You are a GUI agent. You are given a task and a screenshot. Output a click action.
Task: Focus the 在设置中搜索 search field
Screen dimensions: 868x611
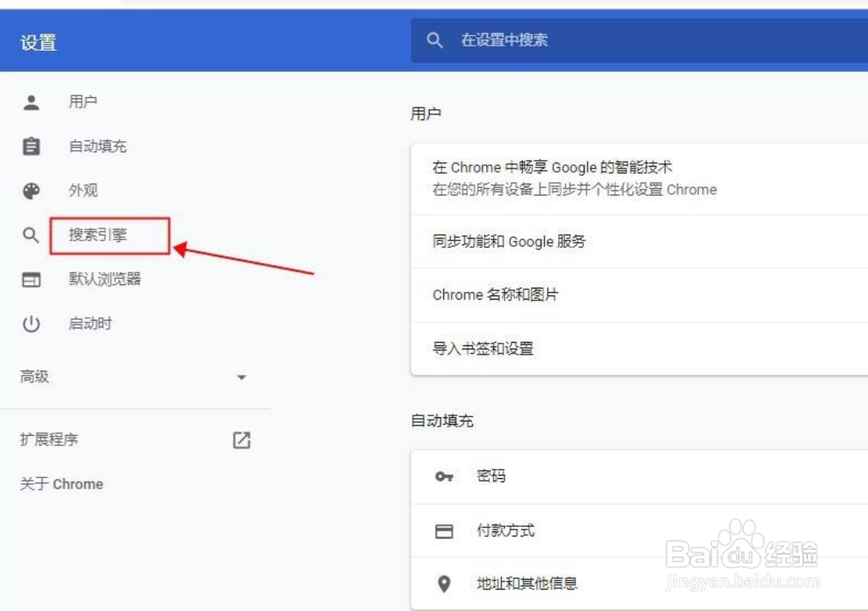click(x=640, y=41)
